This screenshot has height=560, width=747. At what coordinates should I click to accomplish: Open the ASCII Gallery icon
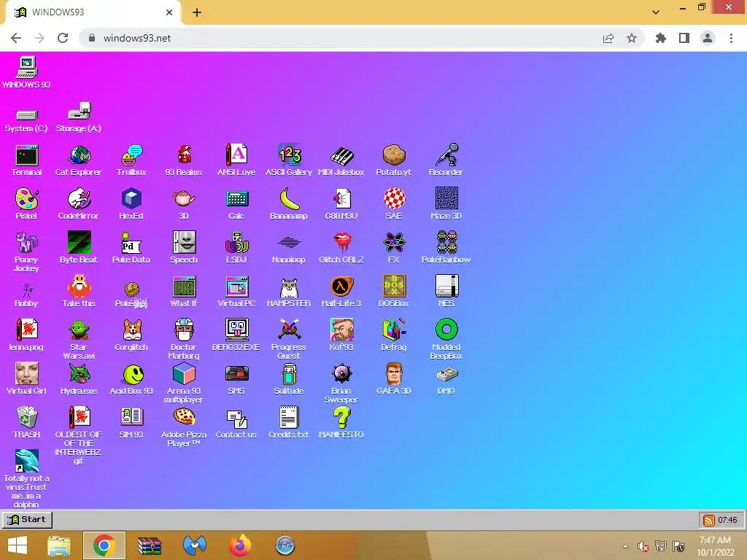click(x=289, y=160)
